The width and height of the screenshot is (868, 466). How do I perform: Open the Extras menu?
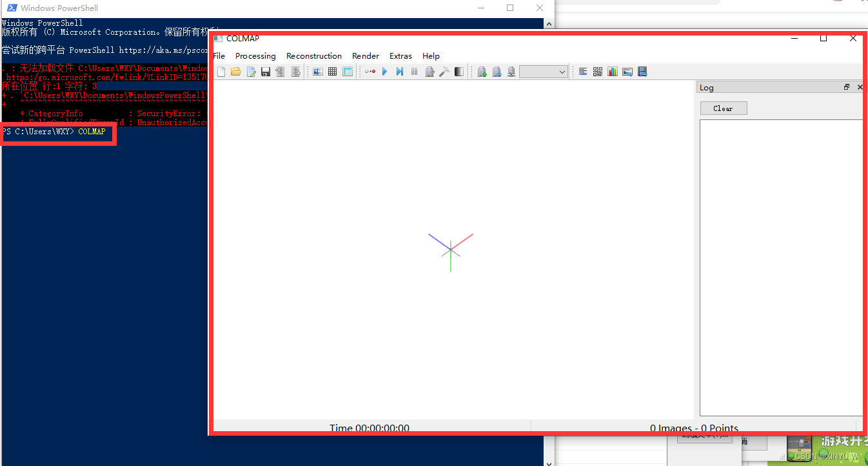(x=400, y=56)
